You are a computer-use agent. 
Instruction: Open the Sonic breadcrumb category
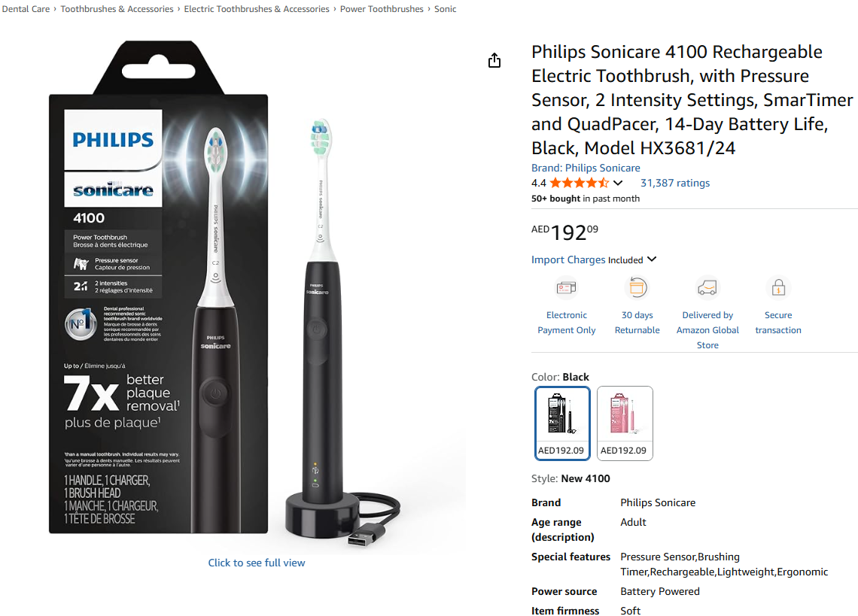coord(445,9)
